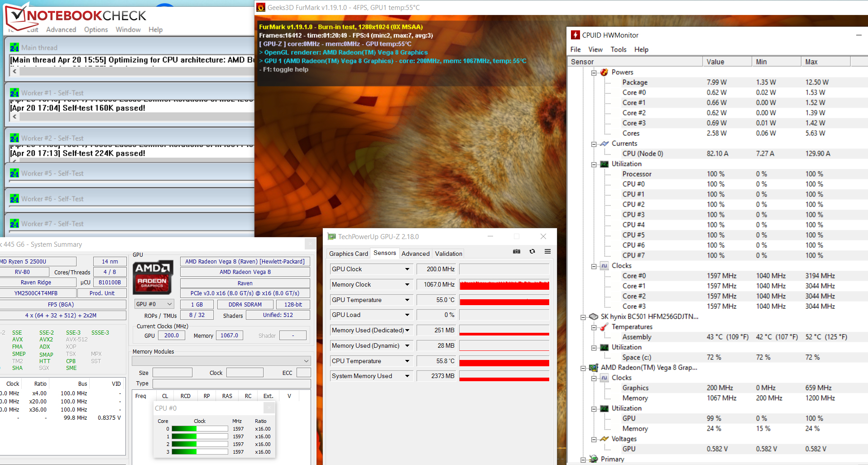Open Prime95 Advanced menu
Image resolution: width=868 pixels, height=465 pixels.
tap(61, 29)
